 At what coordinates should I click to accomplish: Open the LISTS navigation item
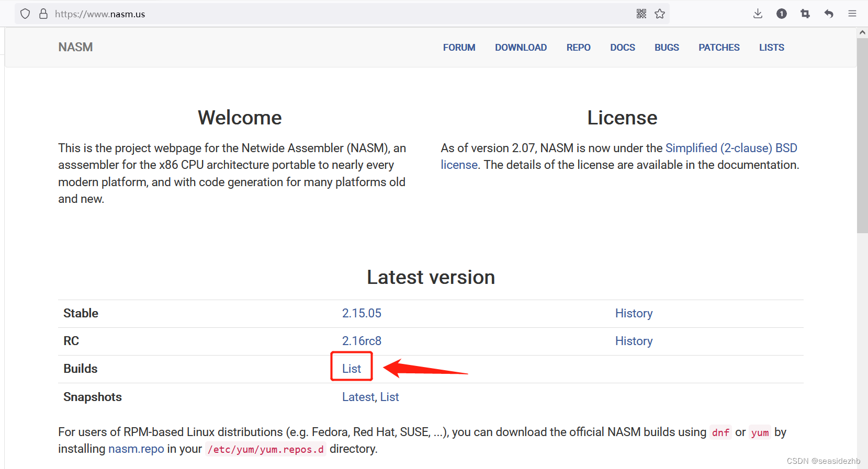click(772, 48)
